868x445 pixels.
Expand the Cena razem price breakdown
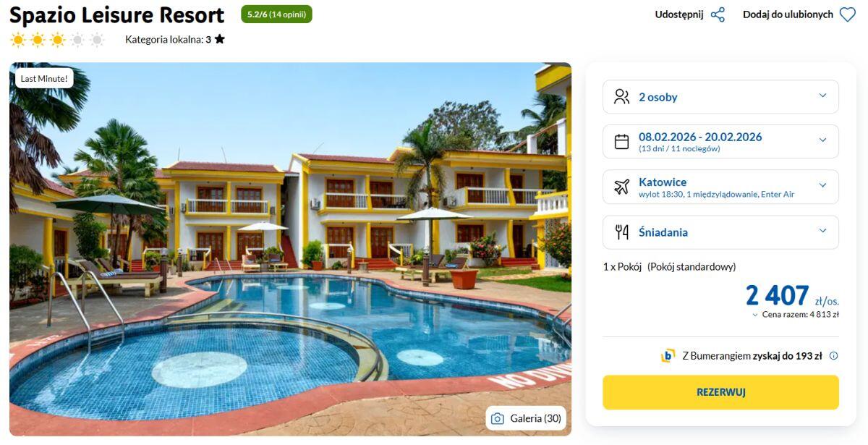point(795,315)
